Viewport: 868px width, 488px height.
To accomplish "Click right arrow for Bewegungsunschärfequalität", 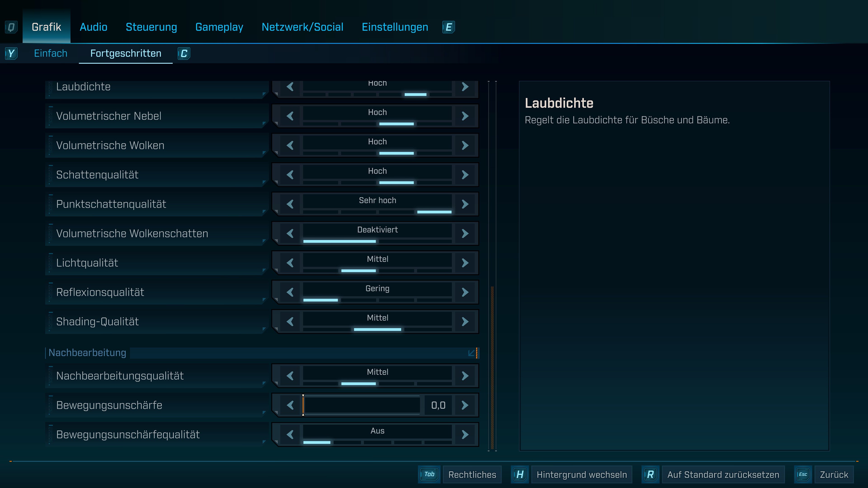I will [x=465, y=434].
